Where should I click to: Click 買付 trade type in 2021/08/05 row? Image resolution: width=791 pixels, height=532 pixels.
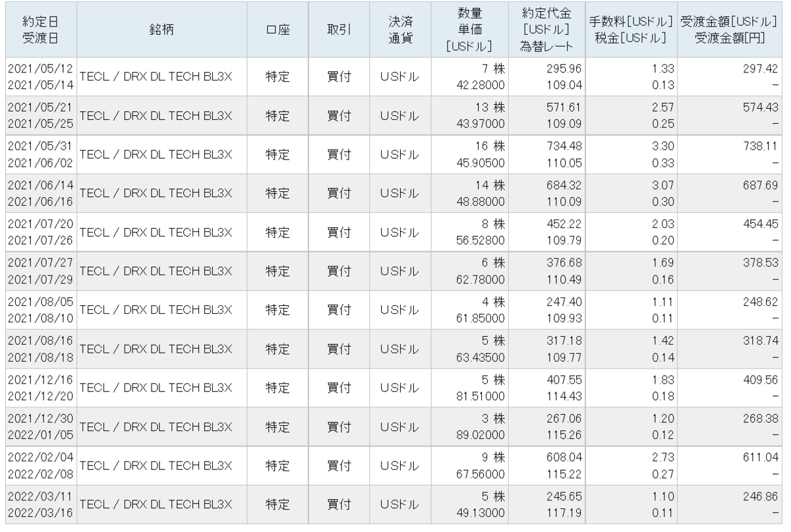click(x=339, y=310)
